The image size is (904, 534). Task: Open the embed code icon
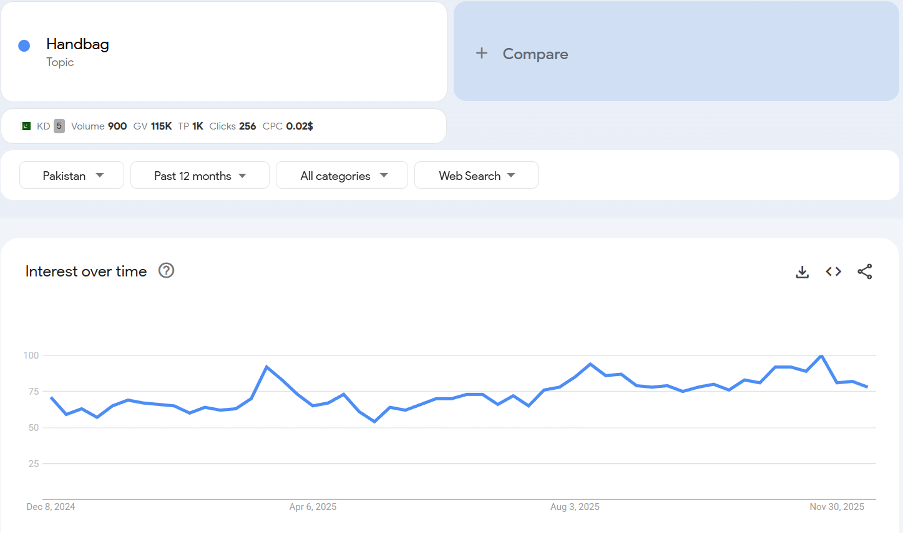point(833,272)
